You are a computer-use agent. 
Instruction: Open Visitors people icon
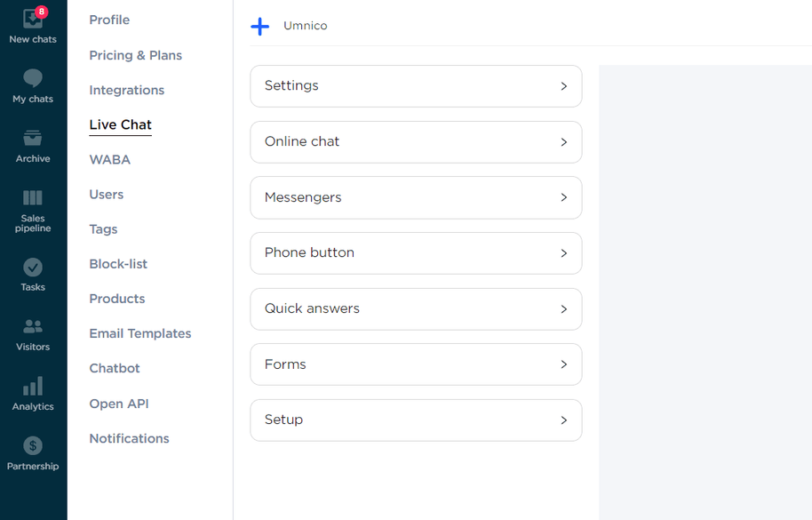tap(33, 327)
